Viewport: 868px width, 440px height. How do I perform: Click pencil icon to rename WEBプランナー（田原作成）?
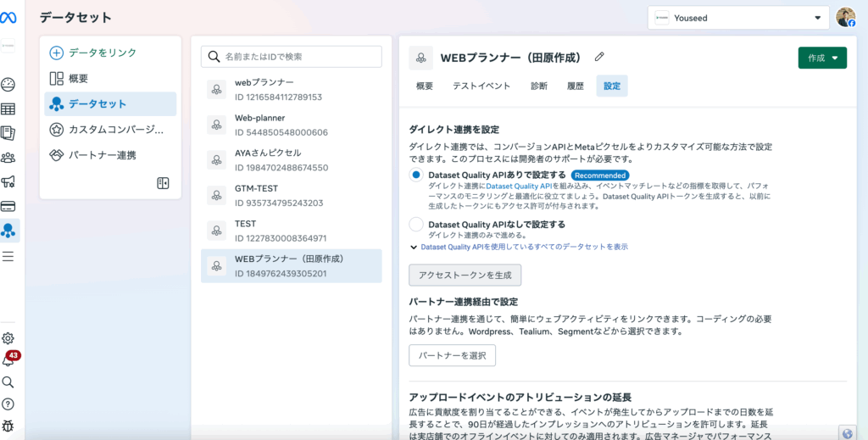click(x=599, y=58)
